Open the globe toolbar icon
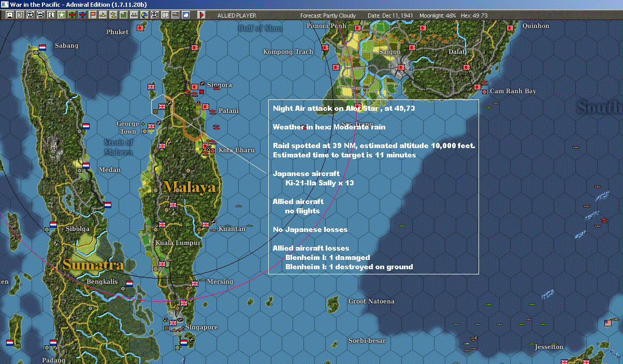Image resolution: width=623 pixels, height=364 pixels. tap(144, 15)
